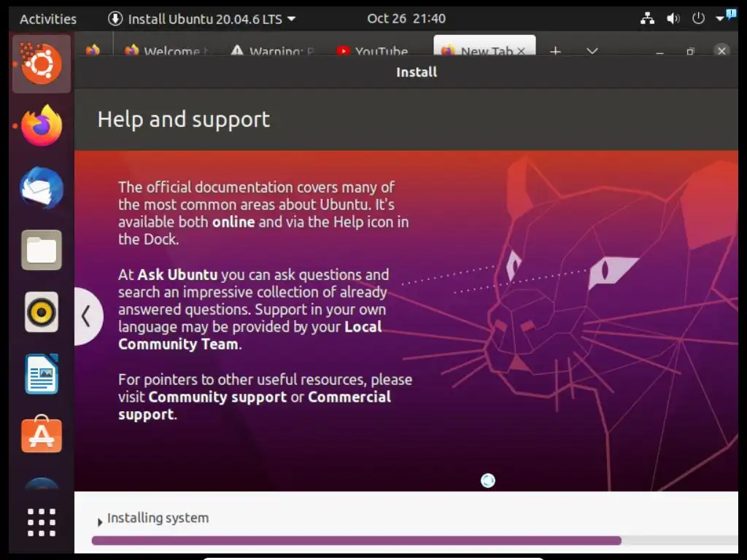Launch Rhythmbox music player from dock
Screen dimensions: 747x560
(42, 312)
